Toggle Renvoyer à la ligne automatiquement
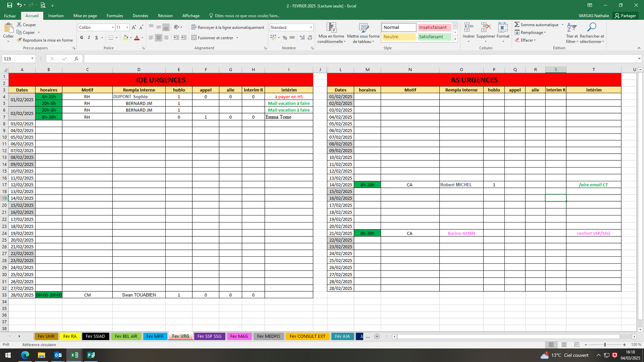 (228, 27)
